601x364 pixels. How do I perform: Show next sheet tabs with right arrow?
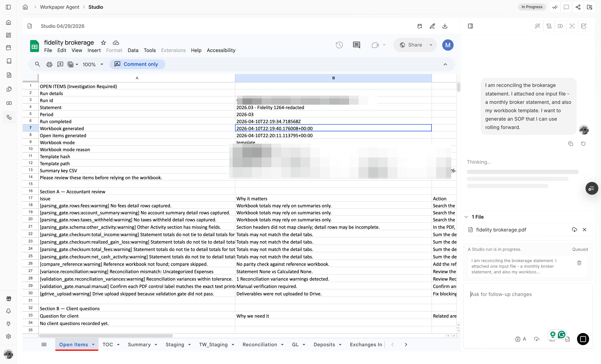406,345
